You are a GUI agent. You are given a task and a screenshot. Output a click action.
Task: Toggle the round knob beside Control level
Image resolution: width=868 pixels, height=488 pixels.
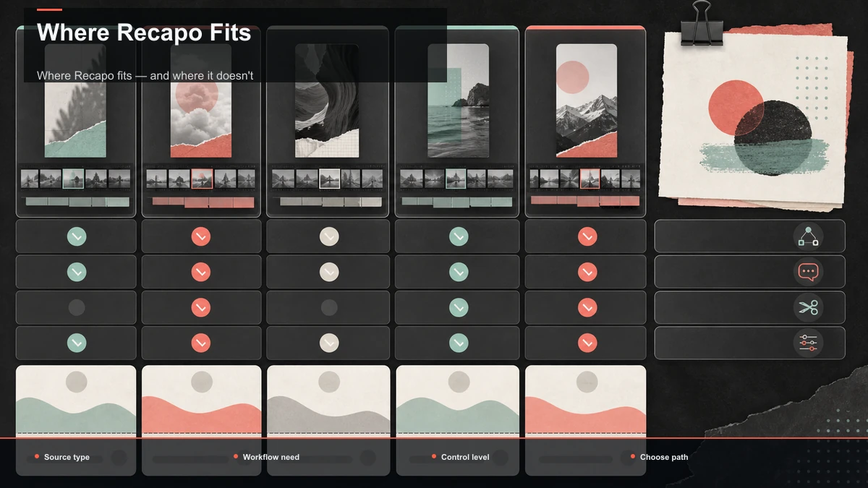click(x=498, y=458)
